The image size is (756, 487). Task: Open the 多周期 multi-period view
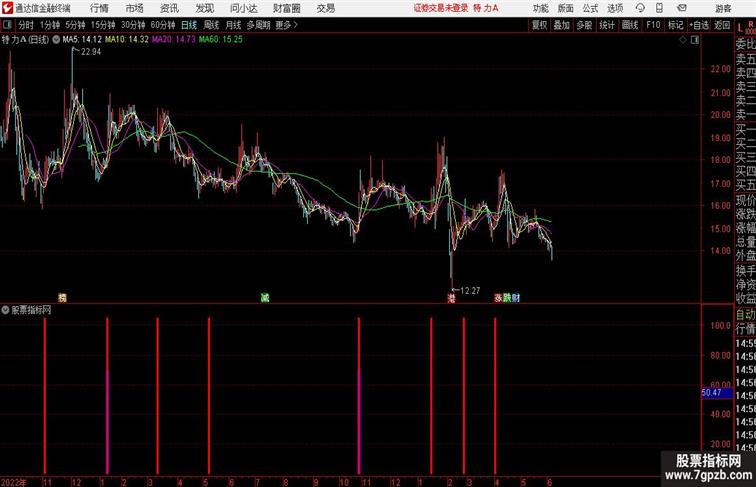click(258, 25)
